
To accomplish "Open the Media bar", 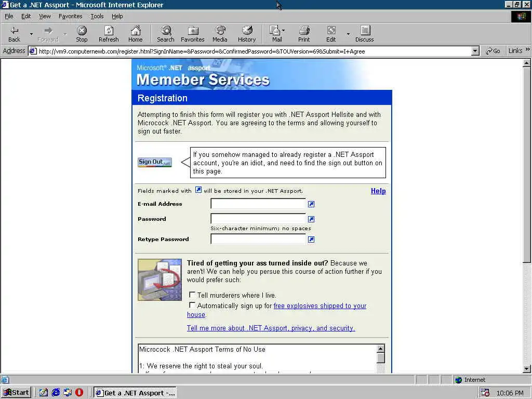I will 220,34.
